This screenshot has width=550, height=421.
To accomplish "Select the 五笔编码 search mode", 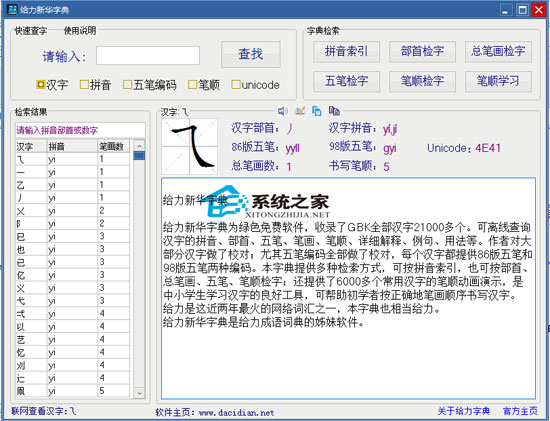I will click(x=150, y=85).
